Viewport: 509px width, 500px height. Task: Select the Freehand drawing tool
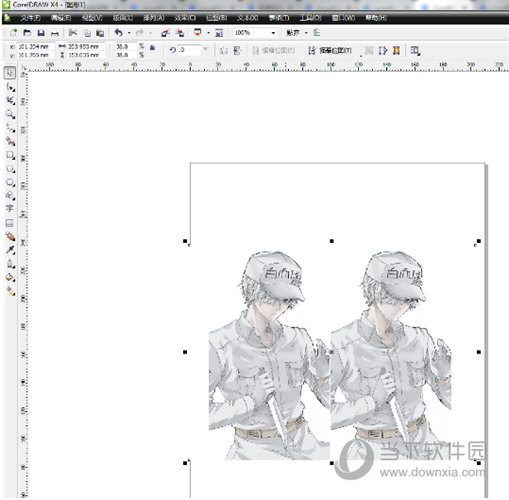10,128
